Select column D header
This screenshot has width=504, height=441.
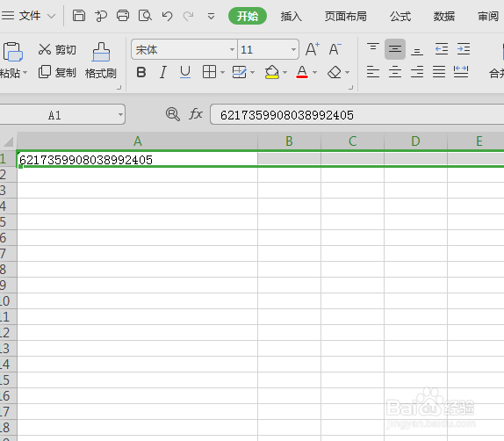click(415, 141)
